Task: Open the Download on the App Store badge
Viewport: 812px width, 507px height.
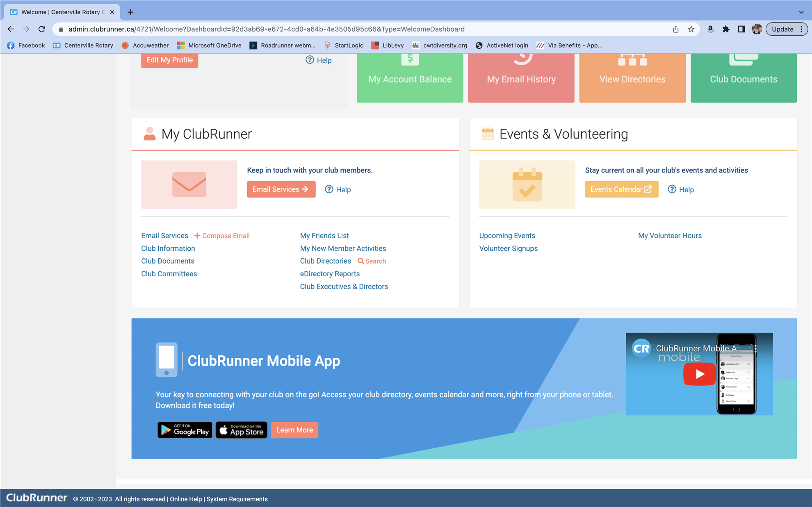Action: point(242,430)
